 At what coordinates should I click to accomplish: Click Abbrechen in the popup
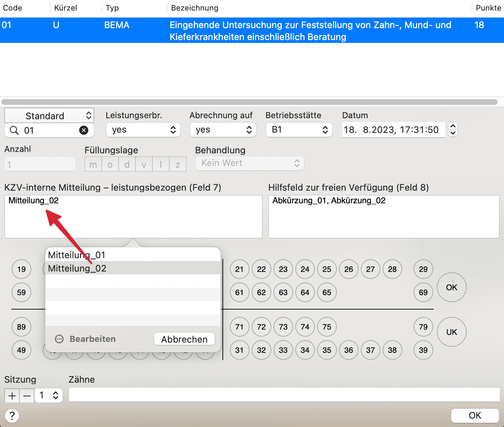click(x=184, y=339)
